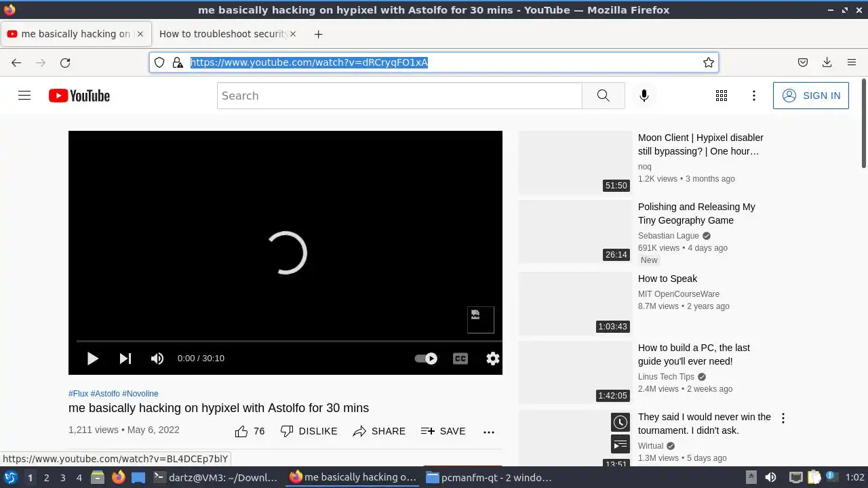
Task: Add Wirtual video to queue
Action: coord(620,445)
